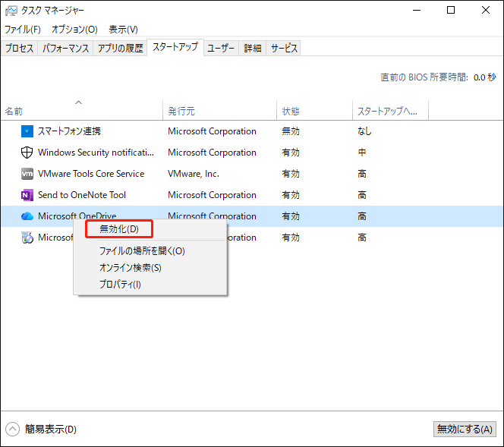Viewport: 504px width, 447px height.
Task: Click 高 impact of Microsoft OneDrive row
Action: [362, 216]
